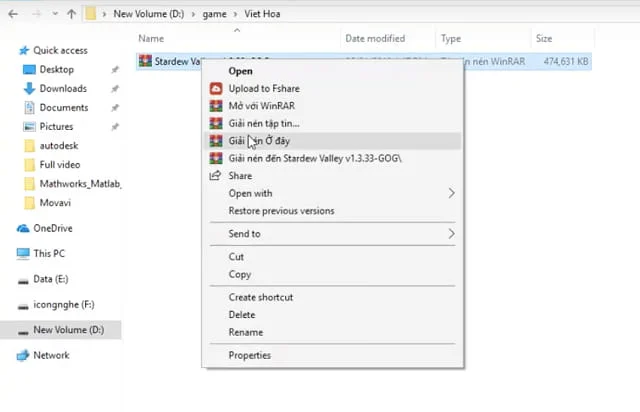Click the Pictures icon in sidebar

click(29, 127)
